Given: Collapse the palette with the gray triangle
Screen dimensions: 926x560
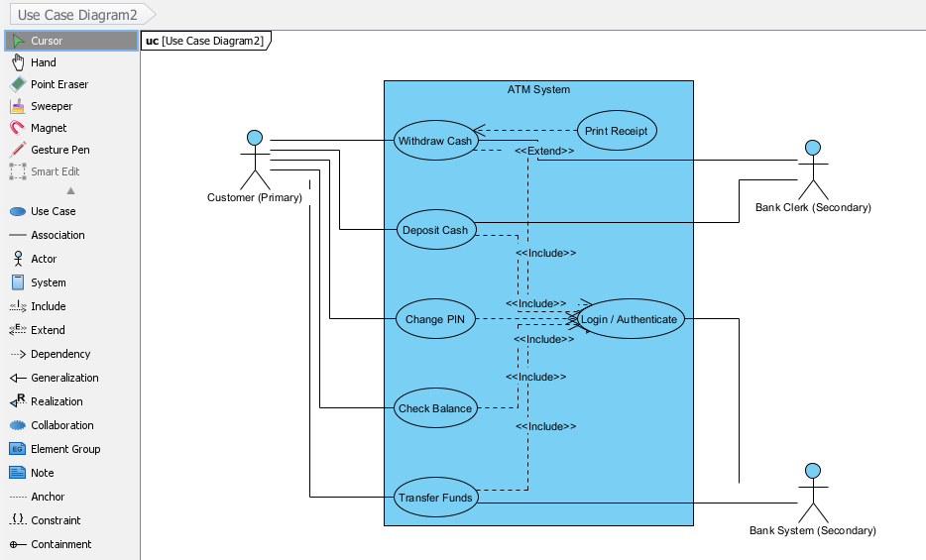Looking at the screenshot, I should 70,190.
